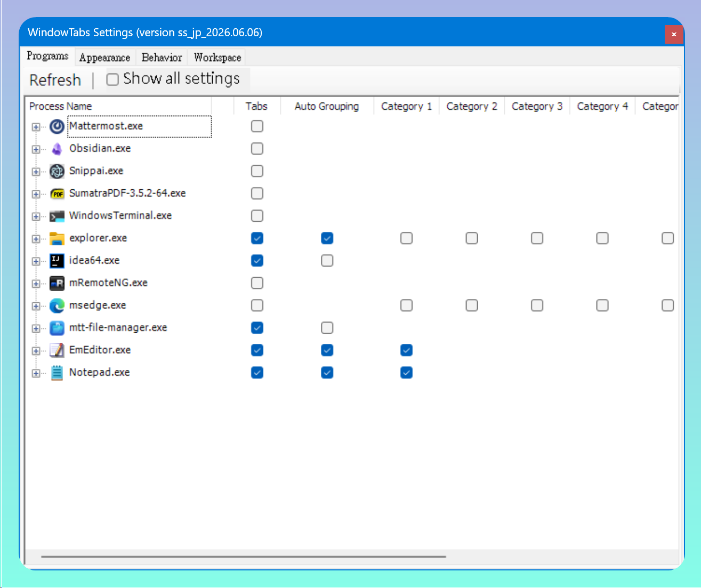Check Category 2 for msedge.exe

[472, 305]
